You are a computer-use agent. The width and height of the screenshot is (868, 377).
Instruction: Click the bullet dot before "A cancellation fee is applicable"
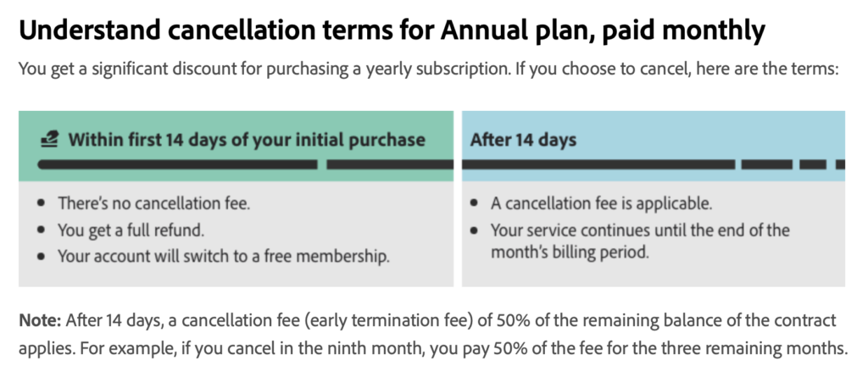476,204
